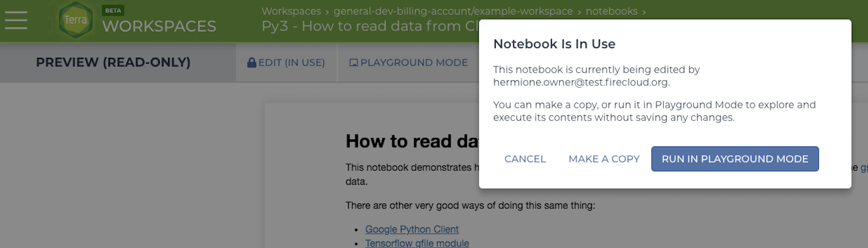
Task: Click the Playground Mode laptop icon
Action: (x=353, y=63)
